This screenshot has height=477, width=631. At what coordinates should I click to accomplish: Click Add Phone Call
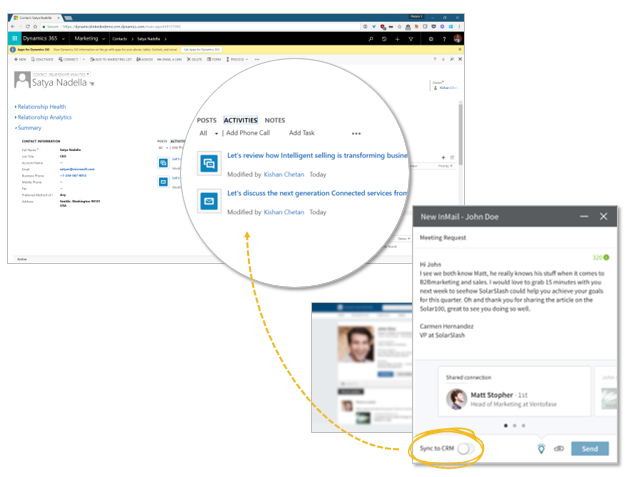248,133
